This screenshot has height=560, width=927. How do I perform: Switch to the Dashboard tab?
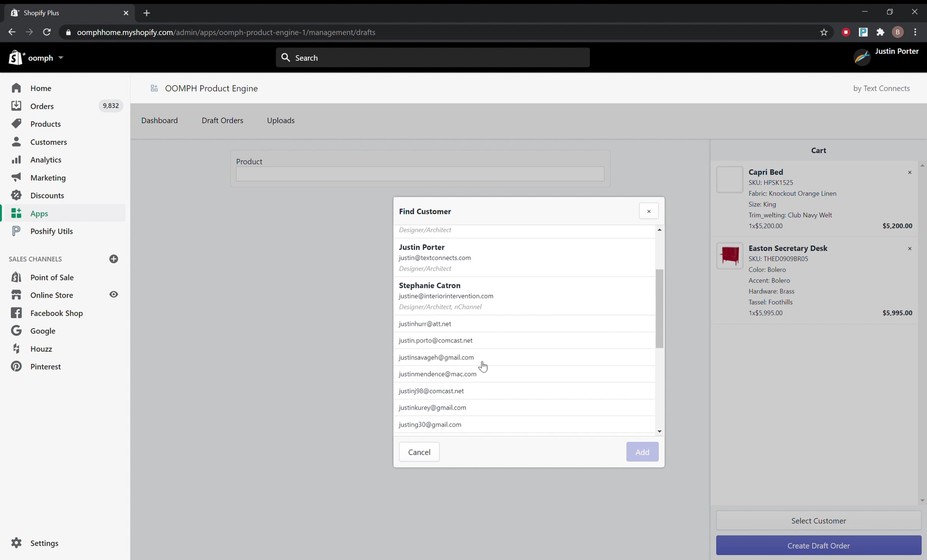coord(160,120)
